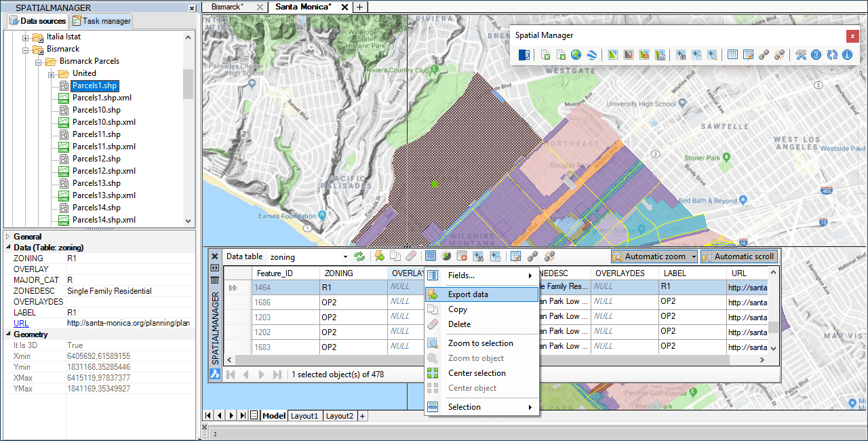This screenshot has width=868, height=441.
Task: Choose Export data from context menu
Action: (481, 294)
